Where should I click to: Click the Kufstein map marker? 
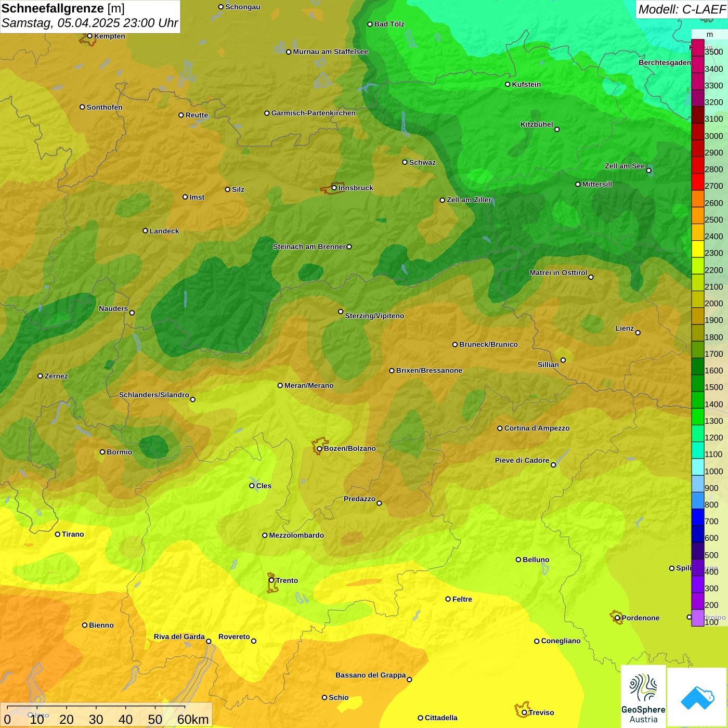click(508, 84)
